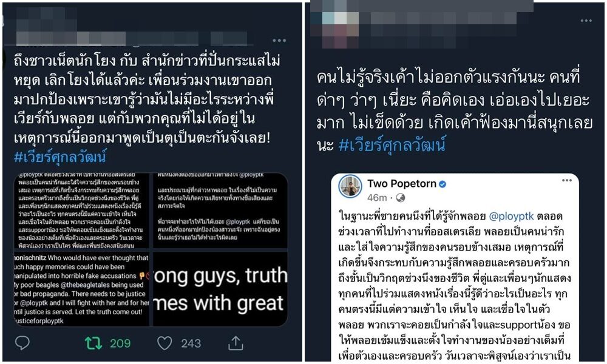This screenshot has width=607, height=364.
Task: Open the right tweet's three-dot menu
Action: (x=586, y=21)
